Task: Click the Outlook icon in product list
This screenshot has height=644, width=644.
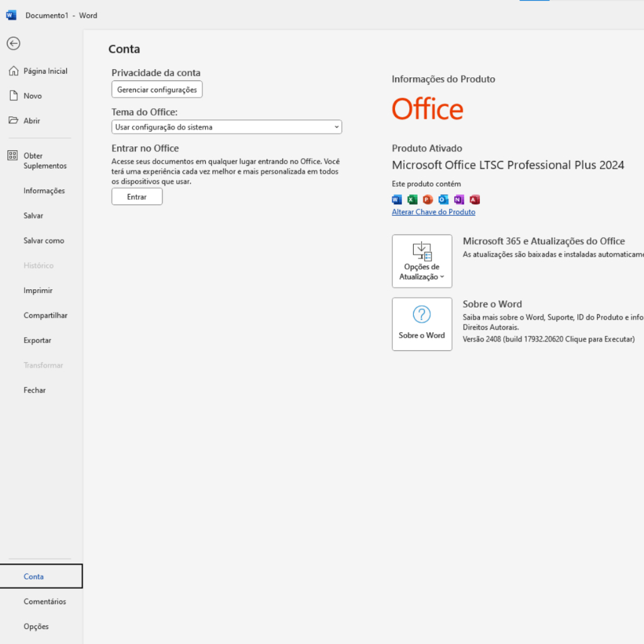Action: point(443,199)
